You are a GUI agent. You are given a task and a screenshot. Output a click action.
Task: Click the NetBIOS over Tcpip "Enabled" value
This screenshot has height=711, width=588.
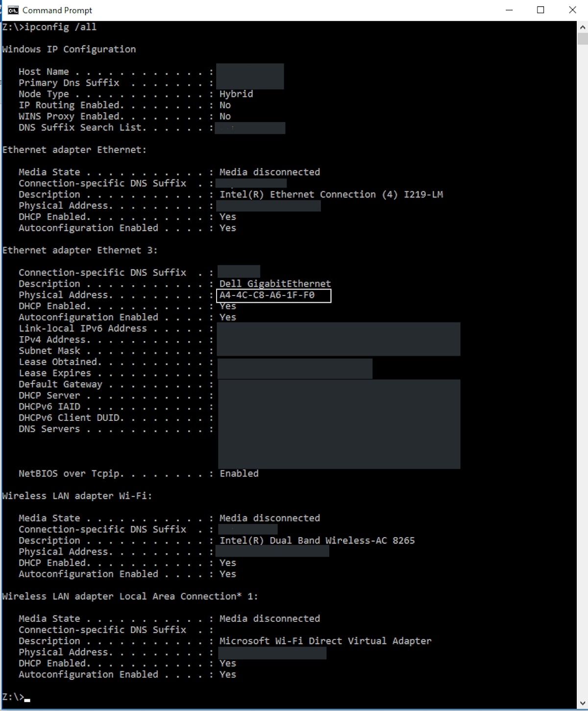(239, 473)
